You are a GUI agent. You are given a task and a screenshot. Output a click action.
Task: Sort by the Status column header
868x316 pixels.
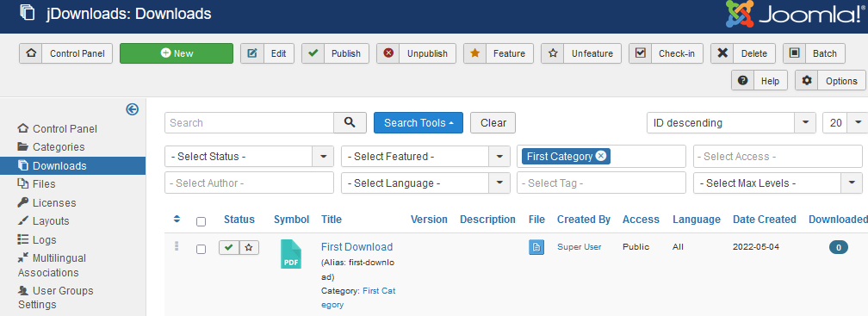point(239,220)
